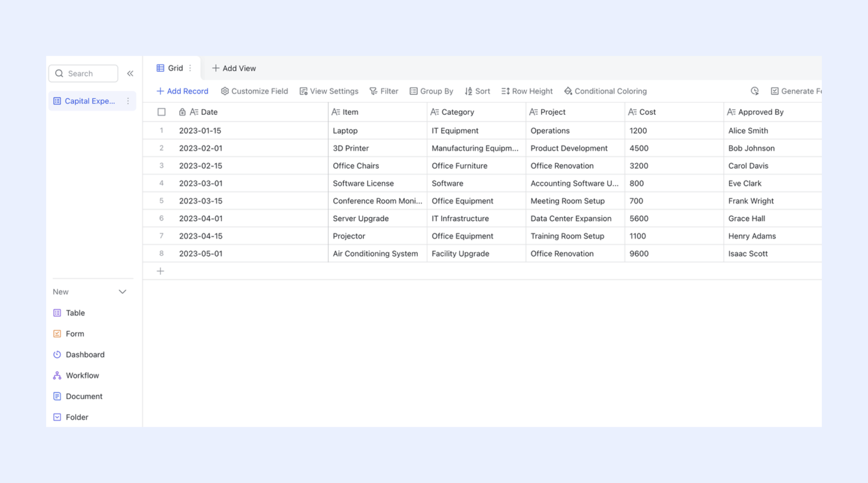Click the Workflow icon
Image resolution: width=868 pixels, height=483 pixels.
click(x=57, y=375)
